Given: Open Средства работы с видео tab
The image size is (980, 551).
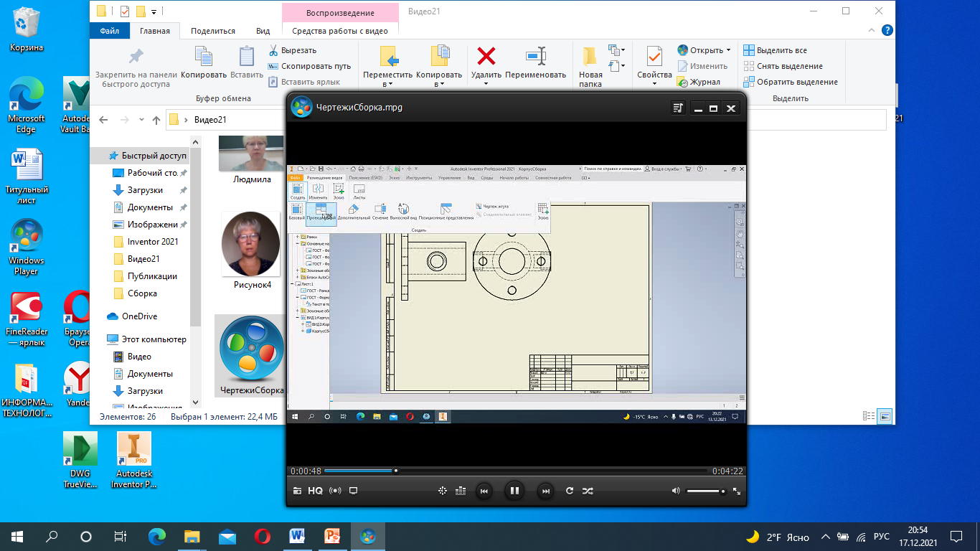Looking at the screenshot, I should tap(340, 31).
